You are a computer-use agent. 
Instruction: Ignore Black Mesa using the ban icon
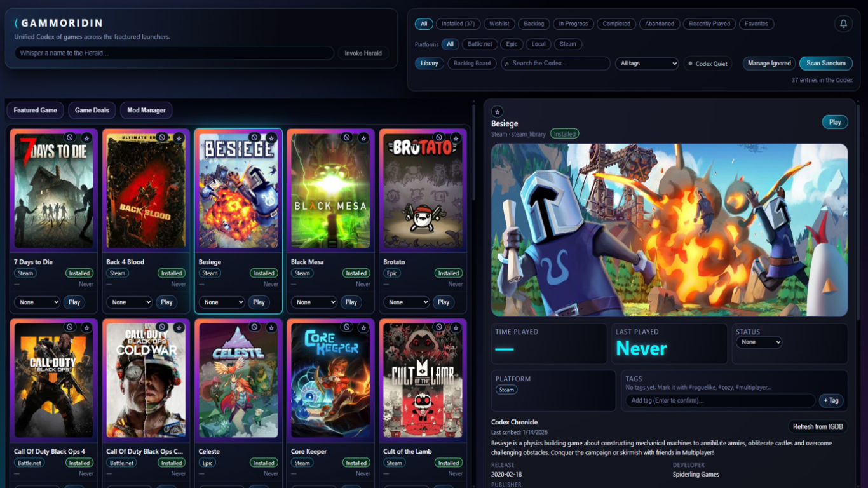(x=346, y=137)
